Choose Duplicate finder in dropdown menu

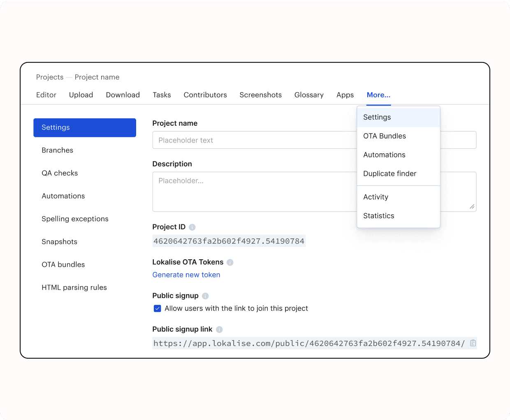click(x=389, y=174)
